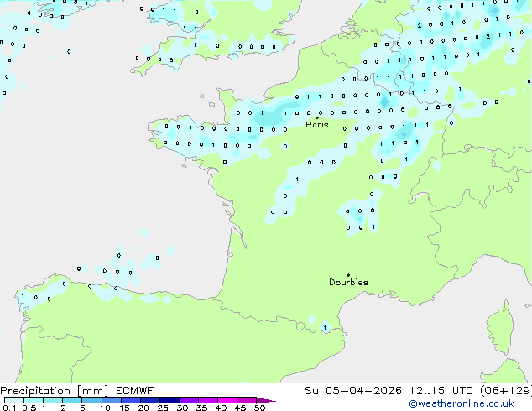
Task: Click the legend value 0.1
Action: [x=9, y=408]
